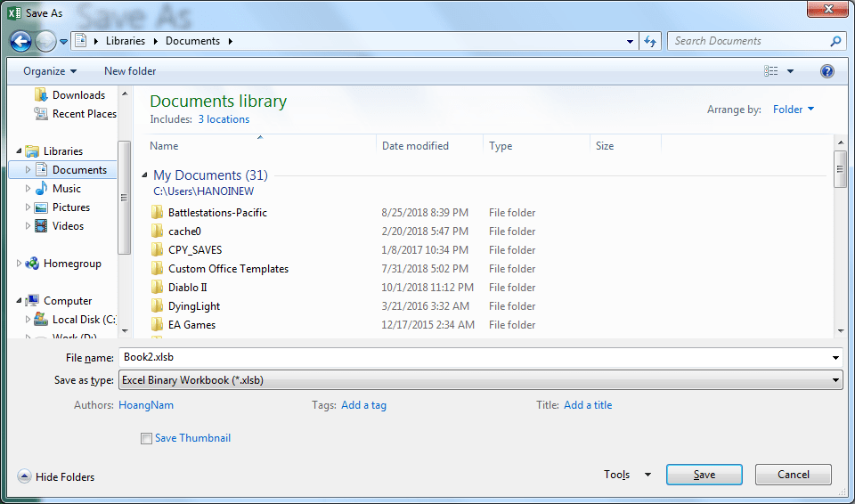Open the recent locations dropdown arrow
Image resolution: width=855 pixels, height=504 pixels.
tap(63, 42)
